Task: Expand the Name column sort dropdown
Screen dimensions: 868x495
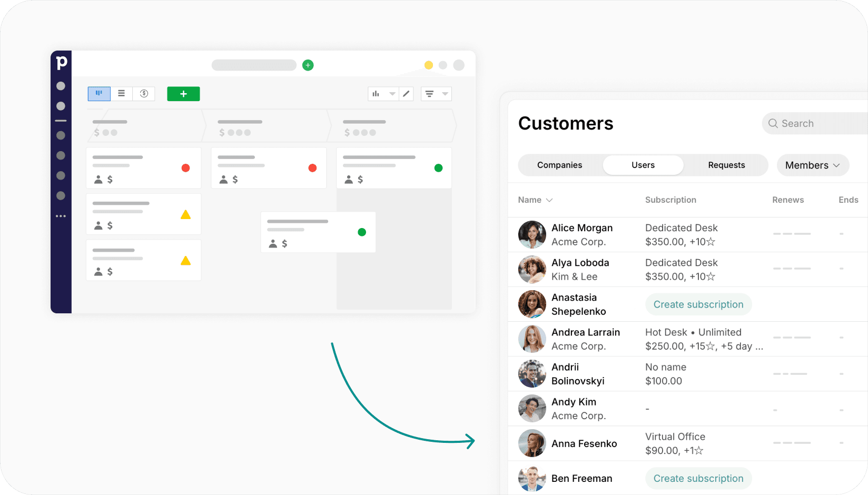Action: pos(549,200)
